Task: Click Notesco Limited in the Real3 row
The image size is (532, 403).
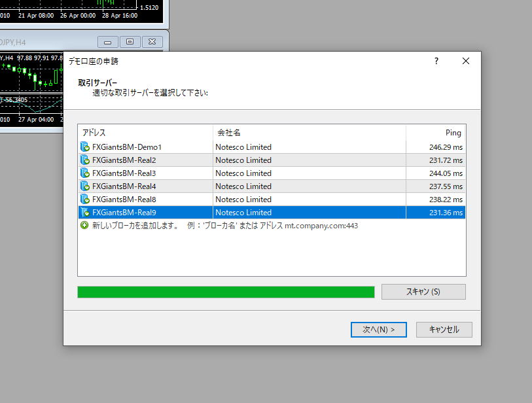Action: click(243, 173)
